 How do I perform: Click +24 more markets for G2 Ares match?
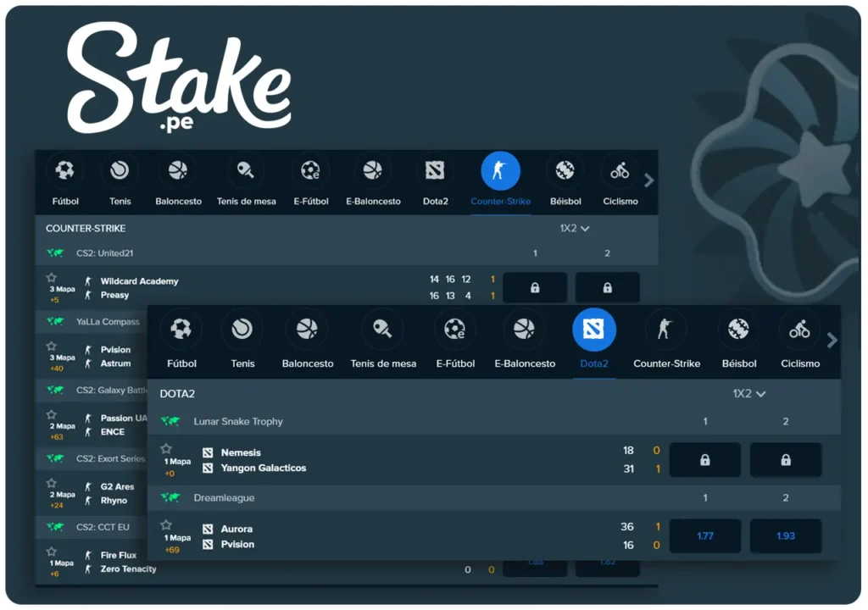[57, 506]
